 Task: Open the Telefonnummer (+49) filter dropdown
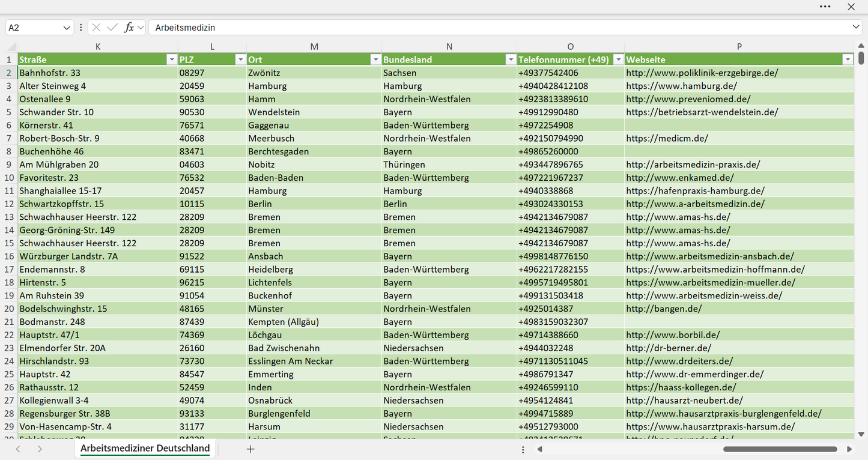tap(618, 59)
